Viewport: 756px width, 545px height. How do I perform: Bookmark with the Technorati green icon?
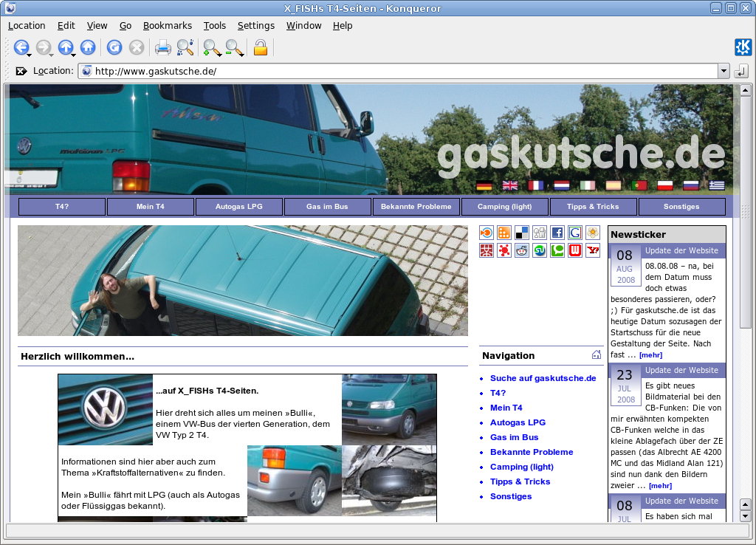[557, 250]
